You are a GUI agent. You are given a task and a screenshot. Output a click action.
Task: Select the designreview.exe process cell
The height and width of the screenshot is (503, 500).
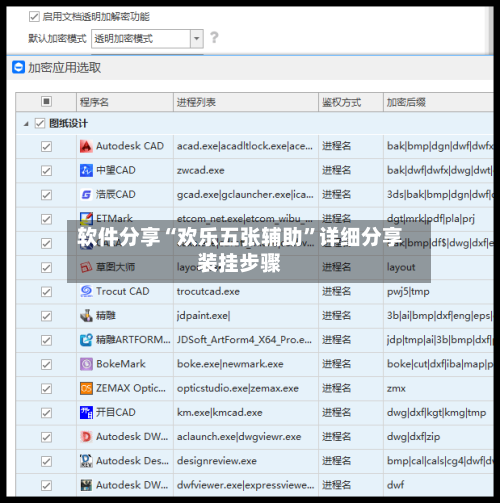246,461
